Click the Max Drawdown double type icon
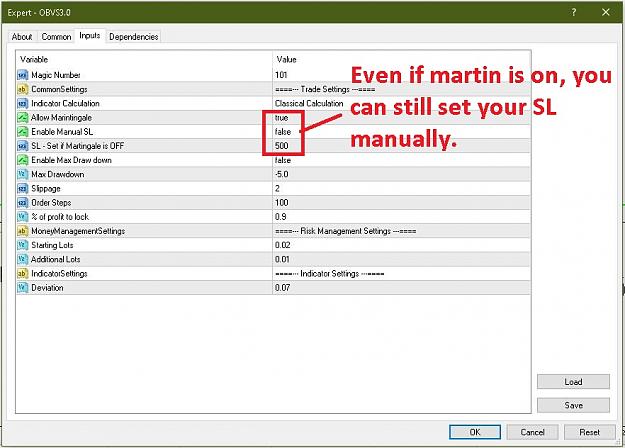Image resolution: width=625 pixels, height=448 pixels. 23,174
